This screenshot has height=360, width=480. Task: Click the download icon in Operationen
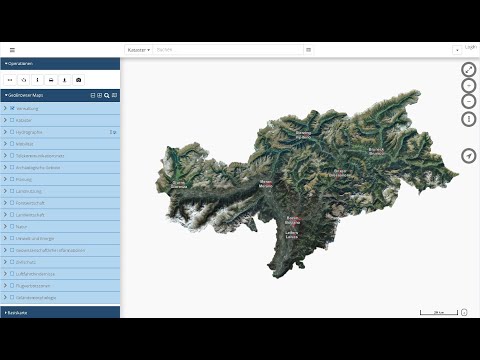(65, 80)
